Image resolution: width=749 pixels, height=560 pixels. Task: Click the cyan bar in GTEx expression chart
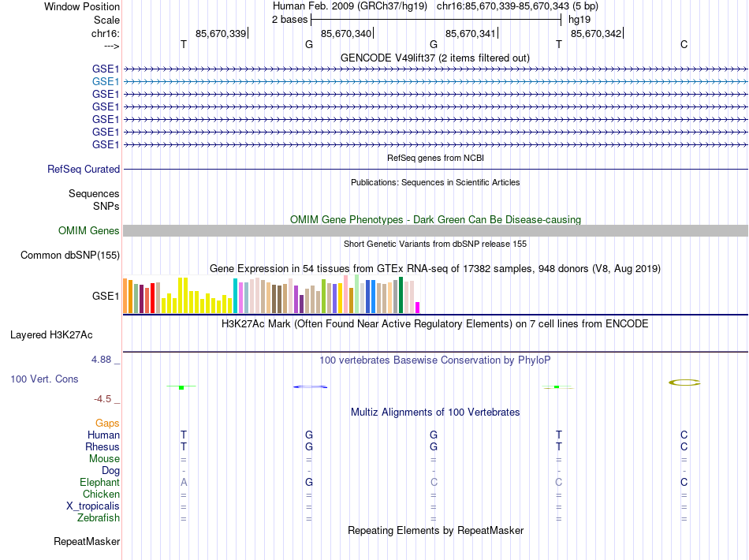click(x=236, y=297)
